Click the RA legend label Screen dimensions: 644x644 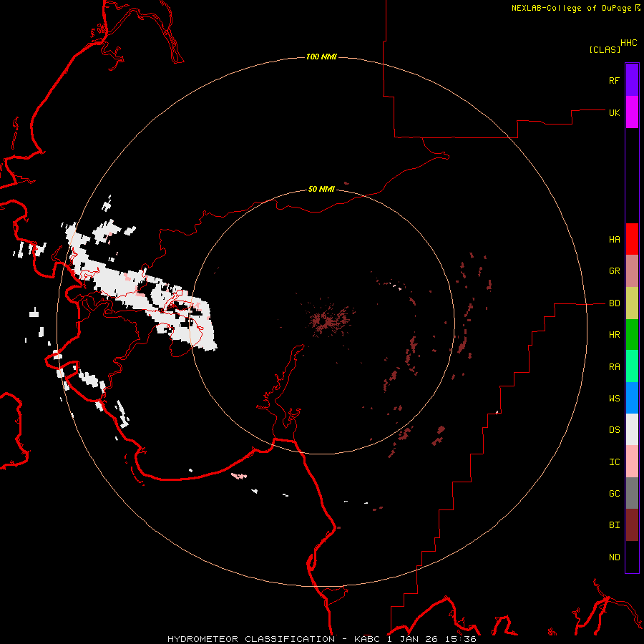[614, 367]
